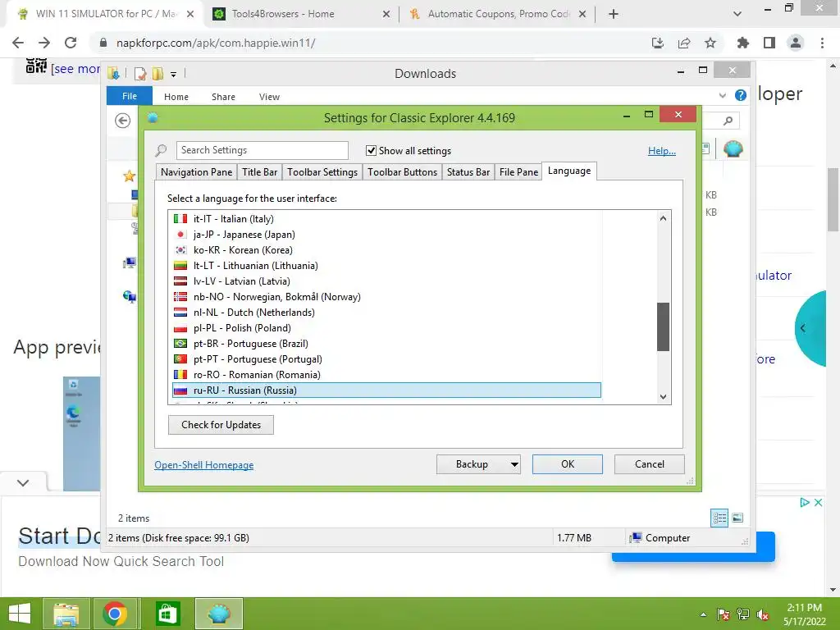Viewport: 840px width, 630px height.
Task: Click Check for Updates button
Action: [221, 425]
